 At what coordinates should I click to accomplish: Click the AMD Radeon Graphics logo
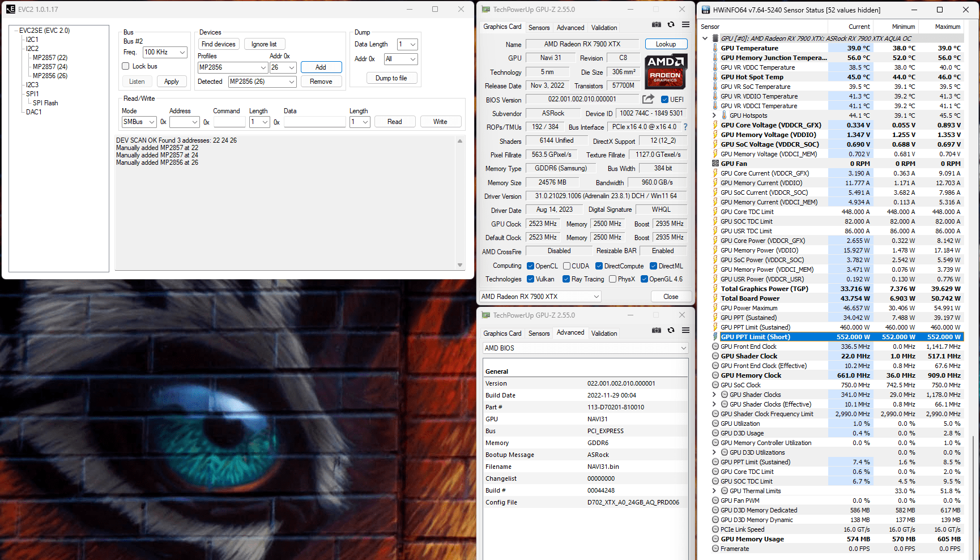click(666, 71)
